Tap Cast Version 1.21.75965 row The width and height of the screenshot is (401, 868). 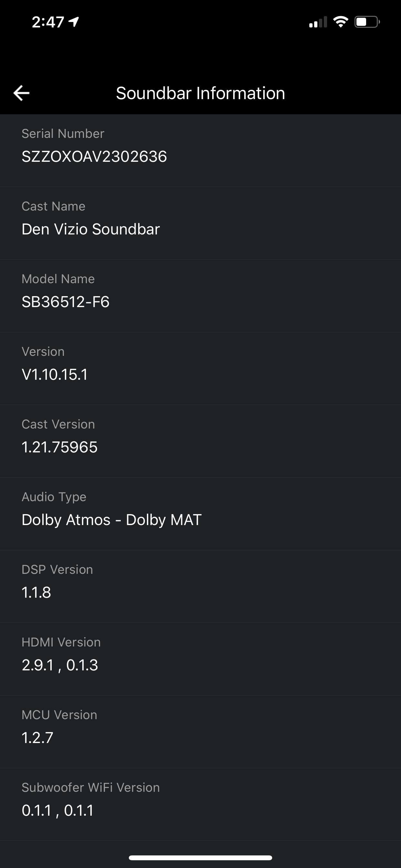pos(200,441)
